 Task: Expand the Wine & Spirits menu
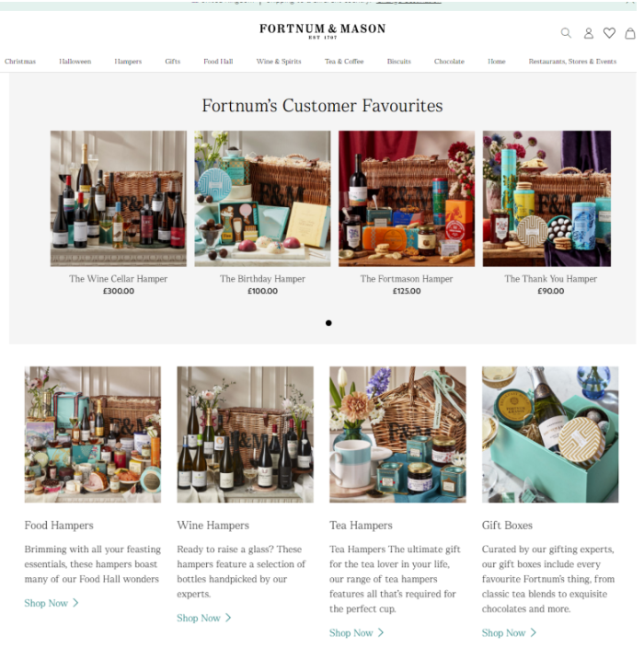pos(279,61)
